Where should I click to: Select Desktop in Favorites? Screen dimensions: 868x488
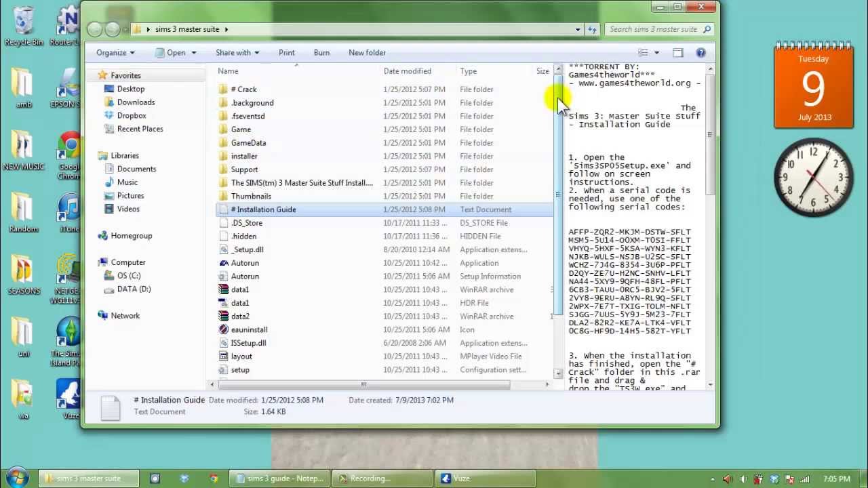click(x=130, y=89)
